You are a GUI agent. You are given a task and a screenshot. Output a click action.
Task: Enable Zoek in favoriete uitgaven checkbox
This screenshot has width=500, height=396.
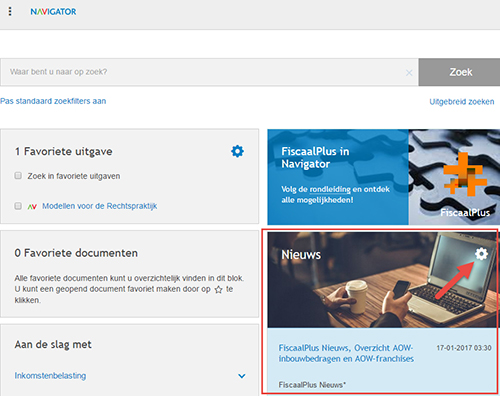tap(18, 176)
